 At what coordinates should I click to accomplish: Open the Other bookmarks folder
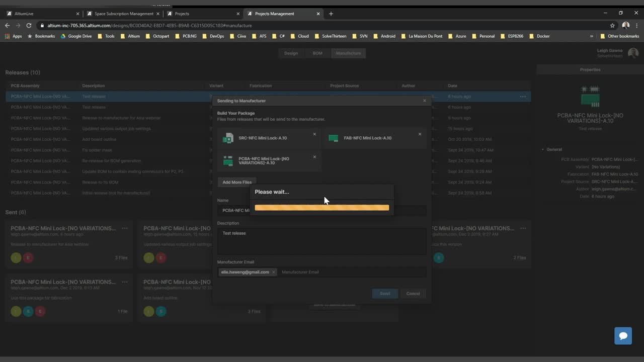[x=619, y=36]
